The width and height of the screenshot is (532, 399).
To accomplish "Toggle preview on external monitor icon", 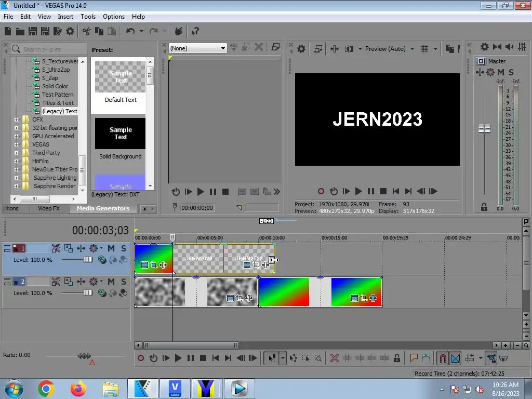I will [318, 49].
